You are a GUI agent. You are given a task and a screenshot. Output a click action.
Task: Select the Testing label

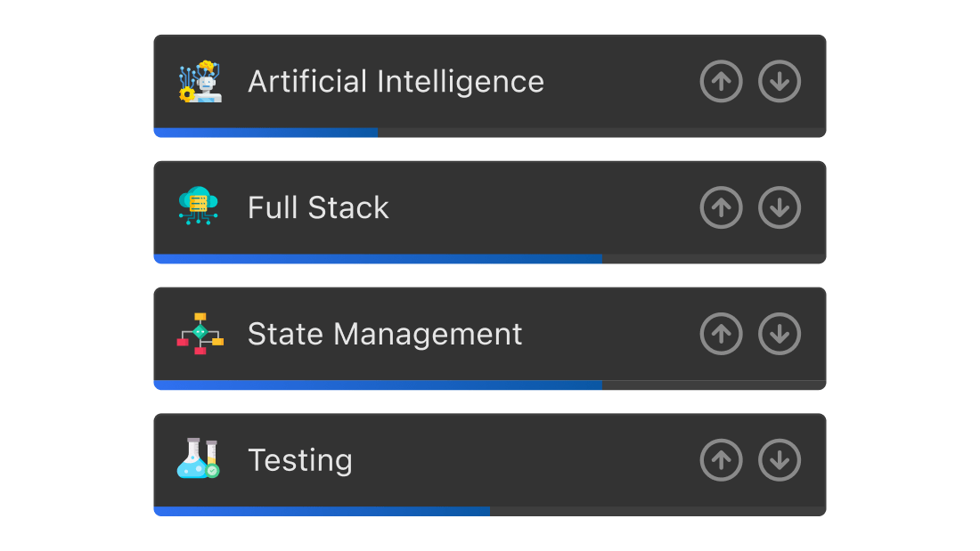tap(300, 461)
